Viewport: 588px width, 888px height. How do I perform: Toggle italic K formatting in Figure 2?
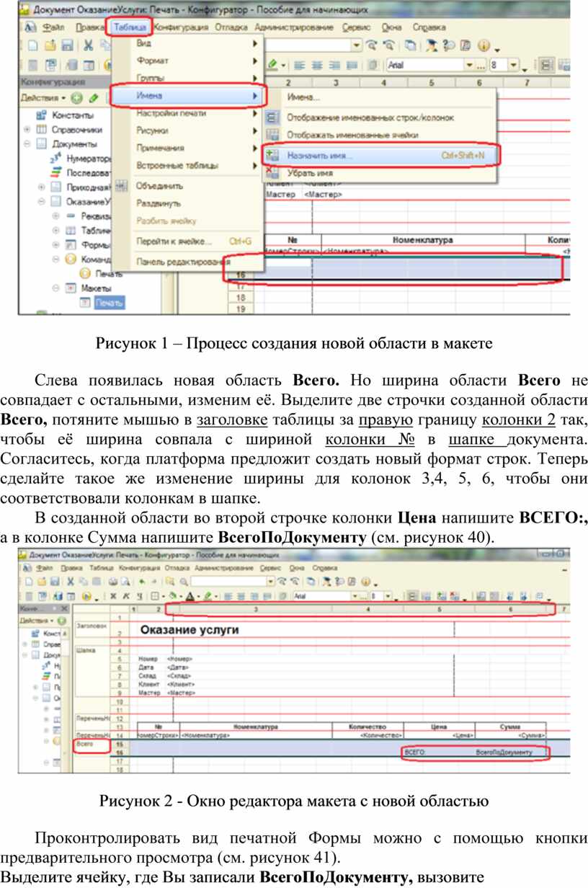coord(125,597)
